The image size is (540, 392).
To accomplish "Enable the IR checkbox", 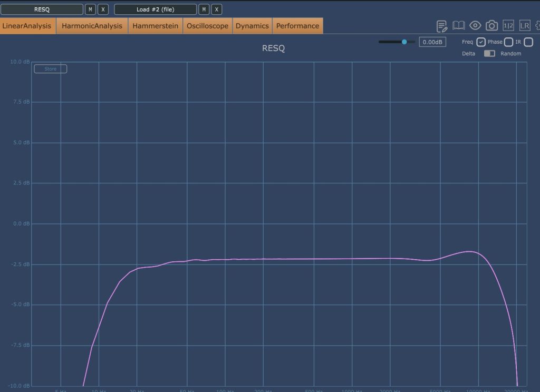I will point(528,42).
